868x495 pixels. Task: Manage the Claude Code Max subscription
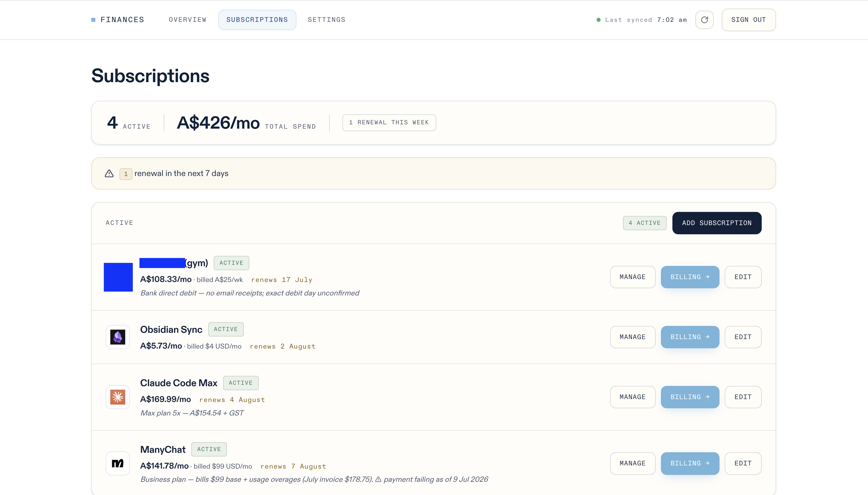click(632, 397)
